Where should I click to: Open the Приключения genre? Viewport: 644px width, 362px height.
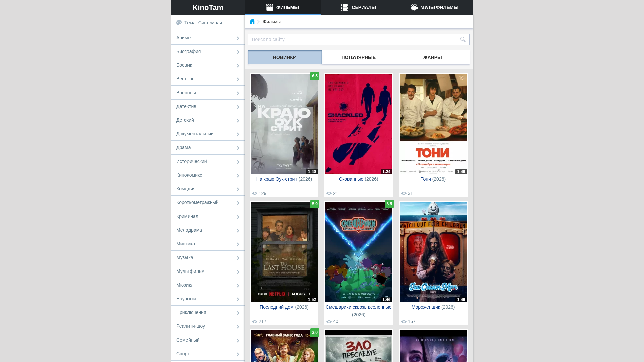point(208,312)
